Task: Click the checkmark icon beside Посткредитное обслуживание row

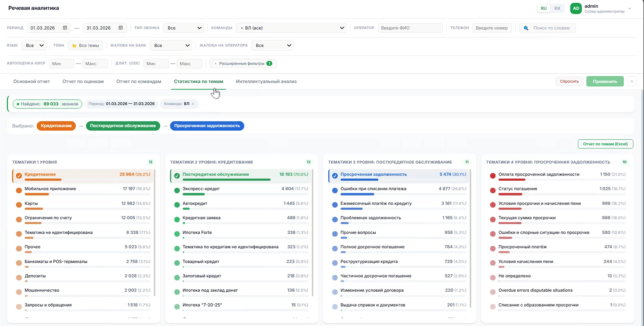Action: pos(177,176)
